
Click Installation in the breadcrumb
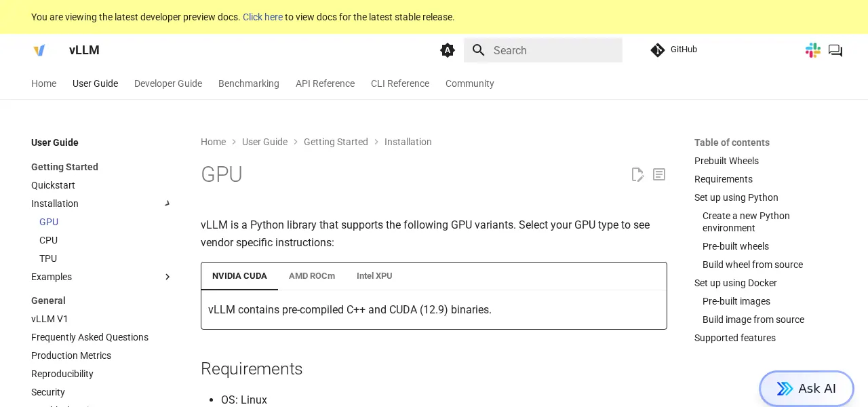click(x=408, y=142)
